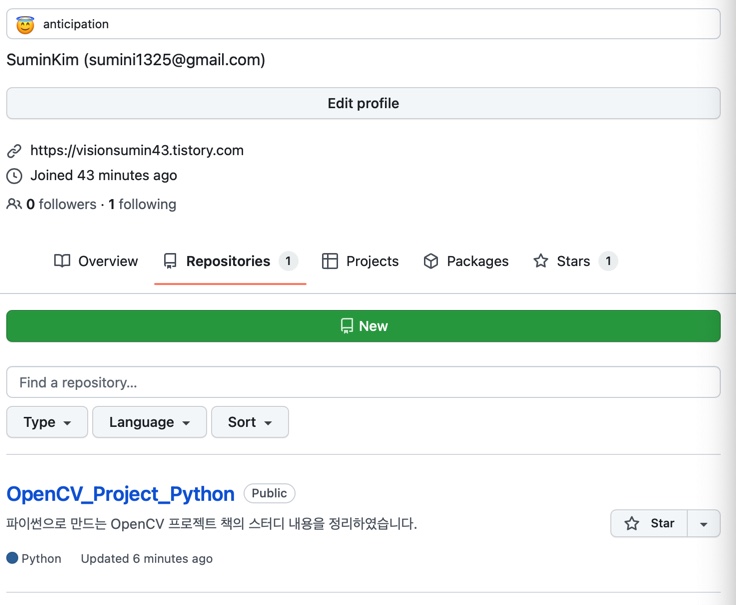Switch to the Stars tab

tap(575, 261)
